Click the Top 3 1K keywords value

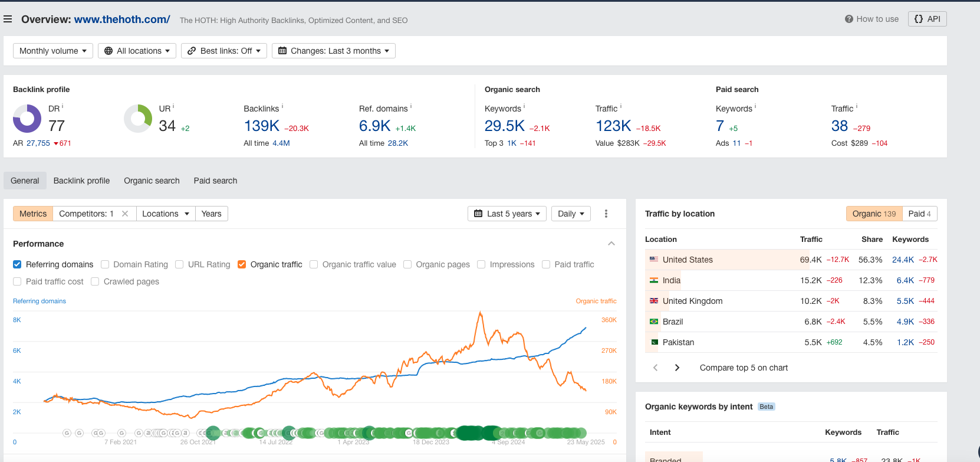[x=512, y=143]
